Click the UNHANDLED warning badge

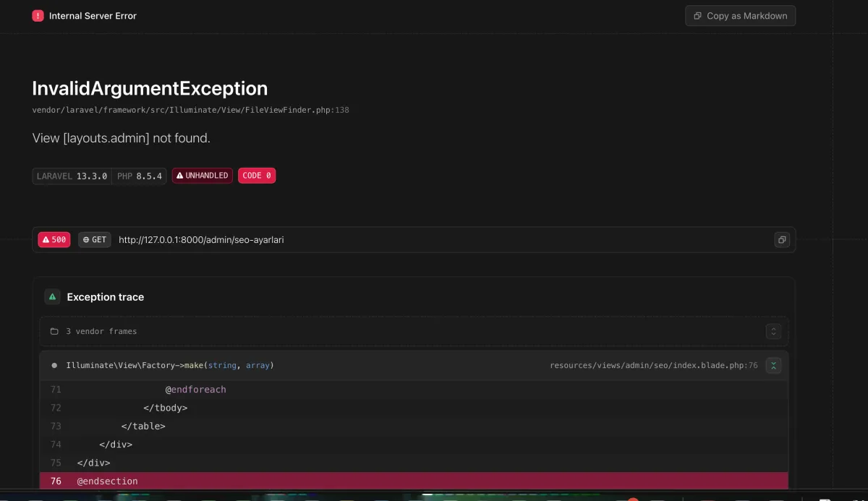203,176
